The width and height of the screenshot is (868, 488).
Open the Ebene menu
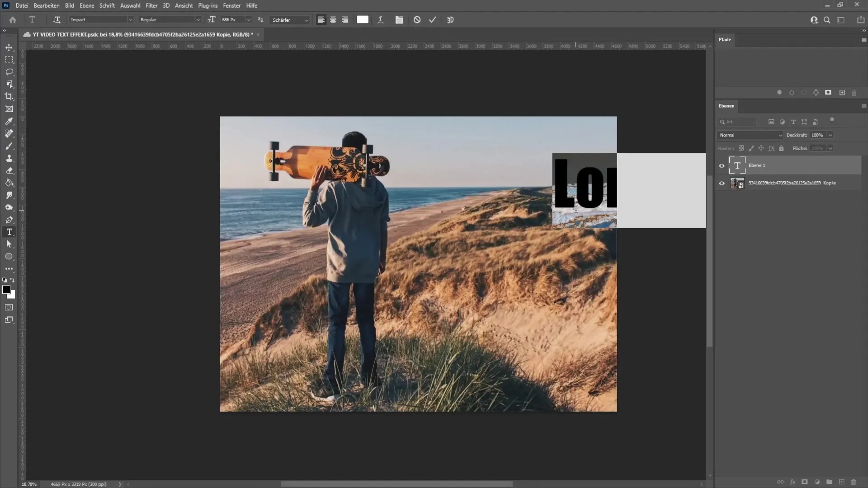87,5
